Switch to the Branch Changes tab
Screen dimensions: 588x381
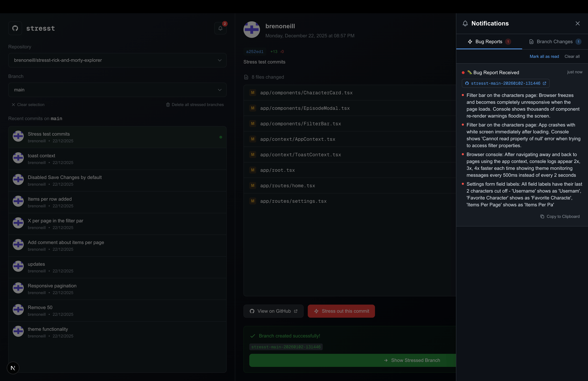tap(554, 41)
